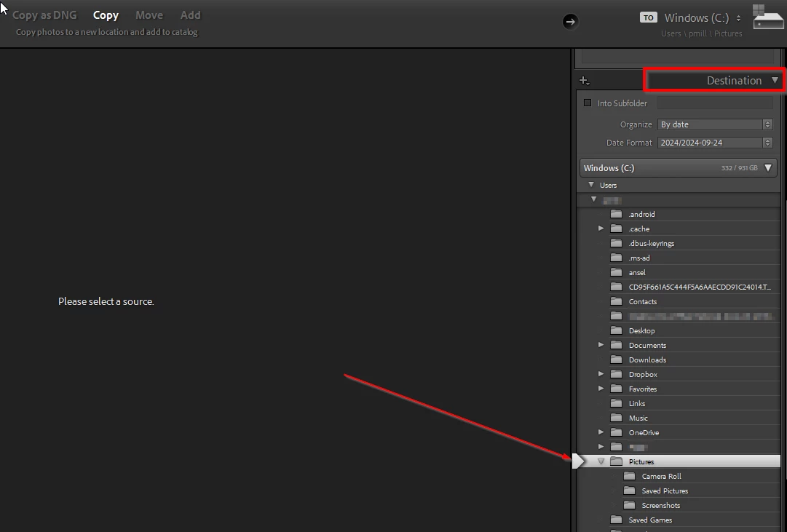787x532 pixels.
Task: Click the Downloads folder icon
Action: click(x=617, y=360)
